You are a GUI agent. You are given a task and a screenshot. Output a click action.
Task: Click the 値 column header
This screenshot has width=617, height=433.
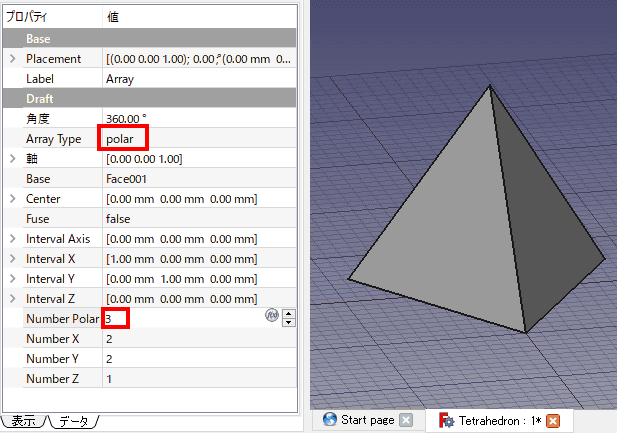(200, 17)
